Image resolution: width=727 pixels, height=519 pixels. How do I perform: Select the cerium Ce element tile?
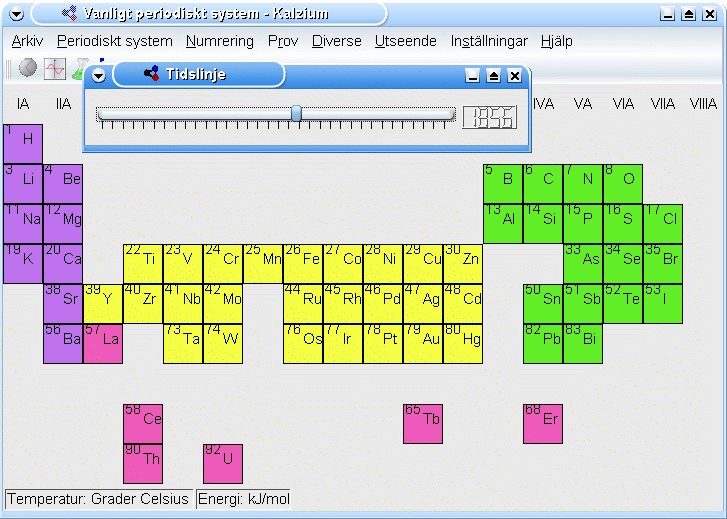143,423
